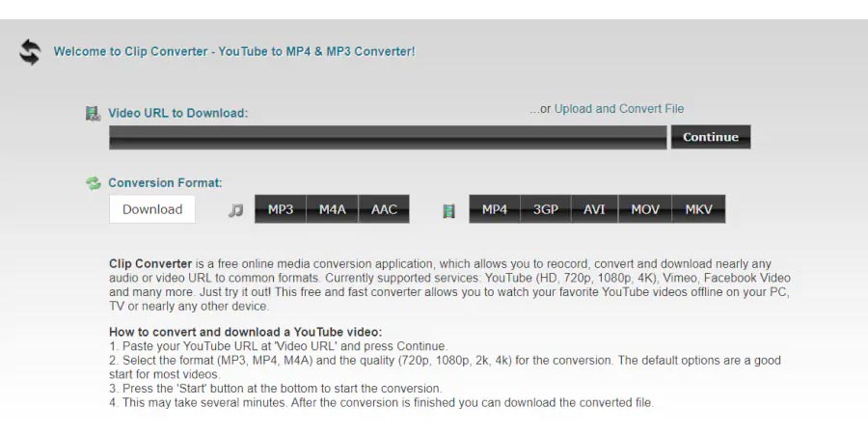Click the 'Conversion Format:' label
This screenshot has width=868, height=434.
[x=165, y=182]
